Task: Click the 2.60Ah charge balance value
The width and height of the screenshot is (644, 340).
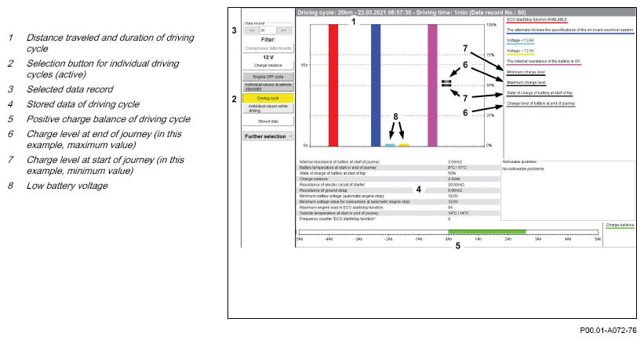Action: [453, 179]
